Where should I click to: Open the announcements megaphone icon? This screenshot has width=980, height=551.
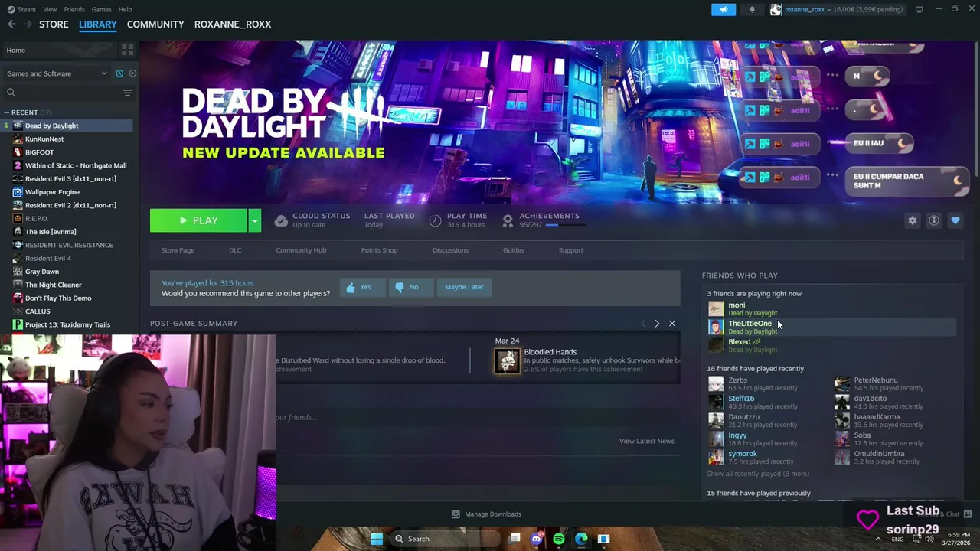click(724, 9)
